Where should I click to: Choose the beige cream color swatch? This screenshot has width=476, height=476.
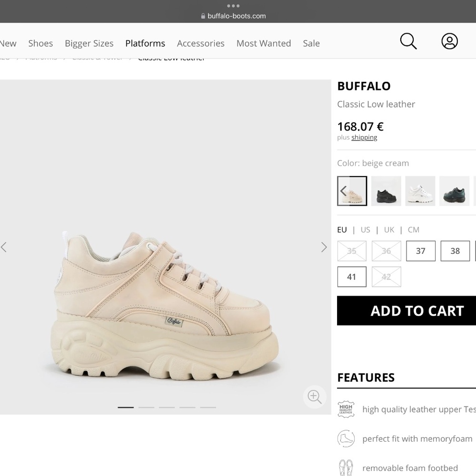click(352, 191)
